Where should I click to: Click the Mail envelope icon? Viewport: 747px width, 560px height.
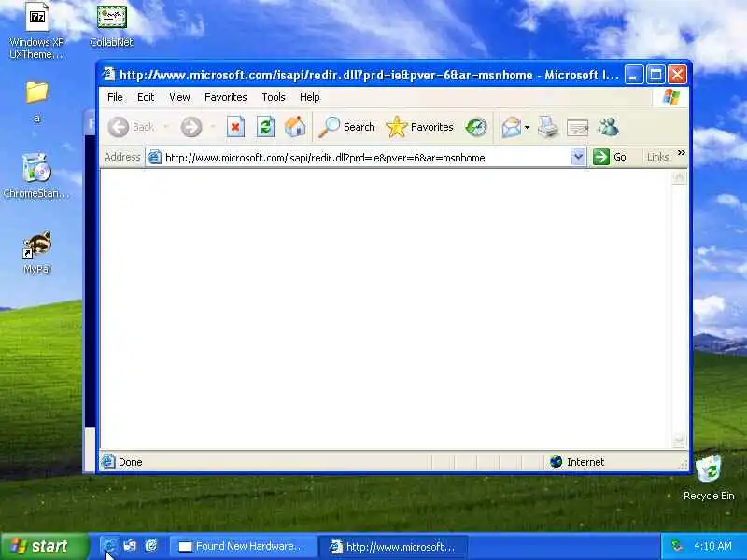coord(511,127)
